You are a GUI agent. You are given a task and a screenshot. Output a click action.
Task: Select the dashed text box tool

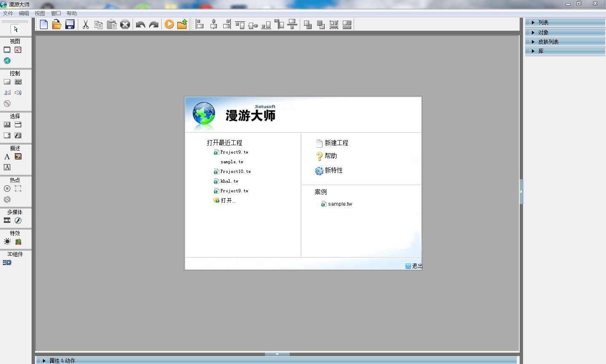7,167
